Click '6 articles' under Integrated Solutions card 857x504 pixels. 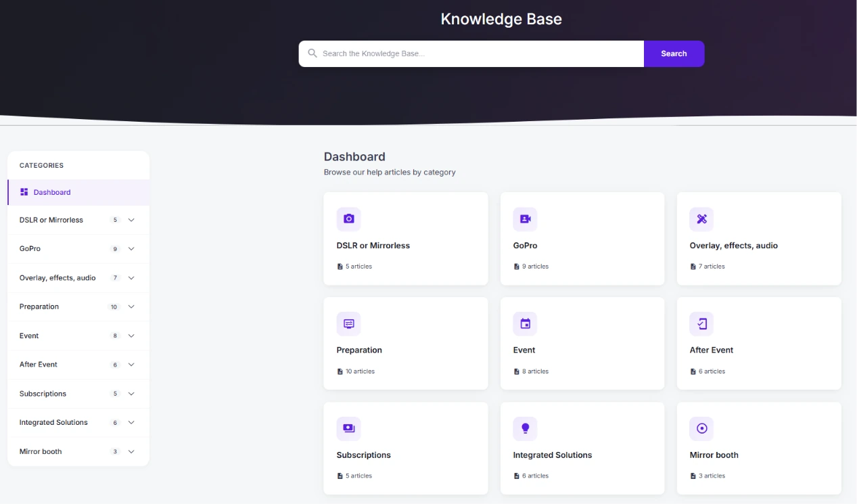(535, 476)
